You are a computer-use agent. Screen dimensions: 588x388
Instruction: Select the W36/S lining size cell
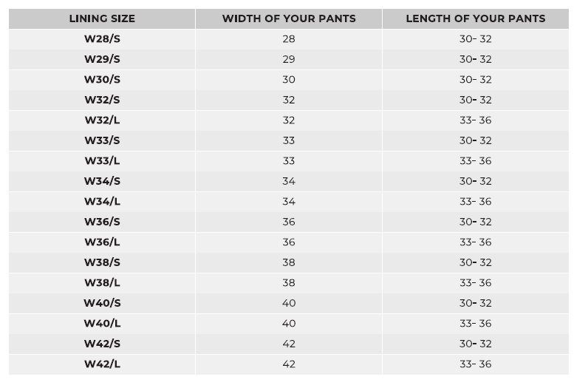tap(102, 222)
